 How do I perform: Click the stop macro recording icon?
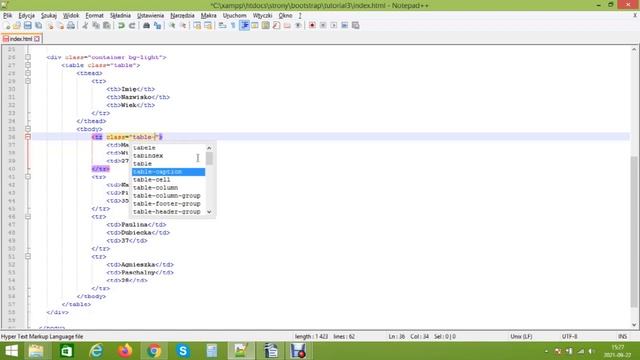tap(323, 25)
